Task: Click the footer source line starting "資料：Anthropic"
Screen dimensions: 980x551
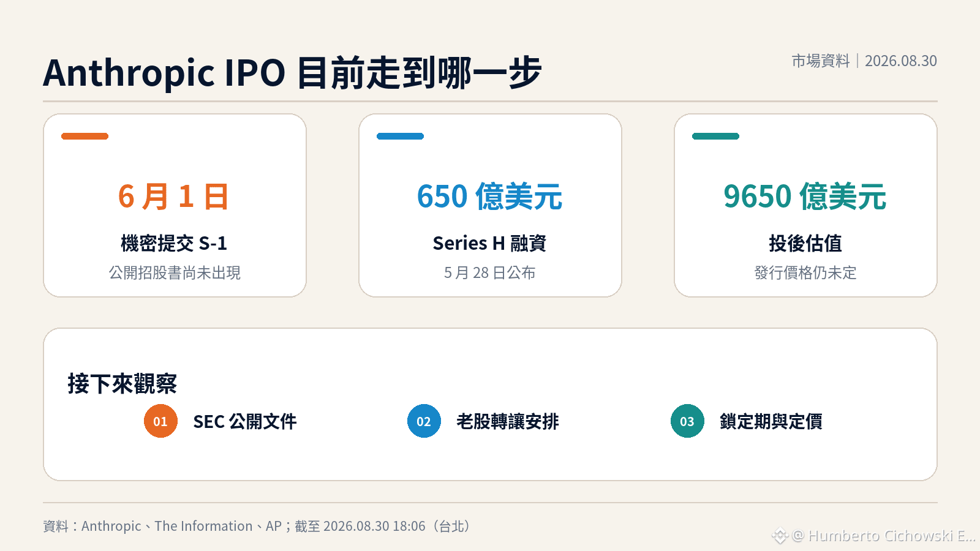Action: pos(257,526)
